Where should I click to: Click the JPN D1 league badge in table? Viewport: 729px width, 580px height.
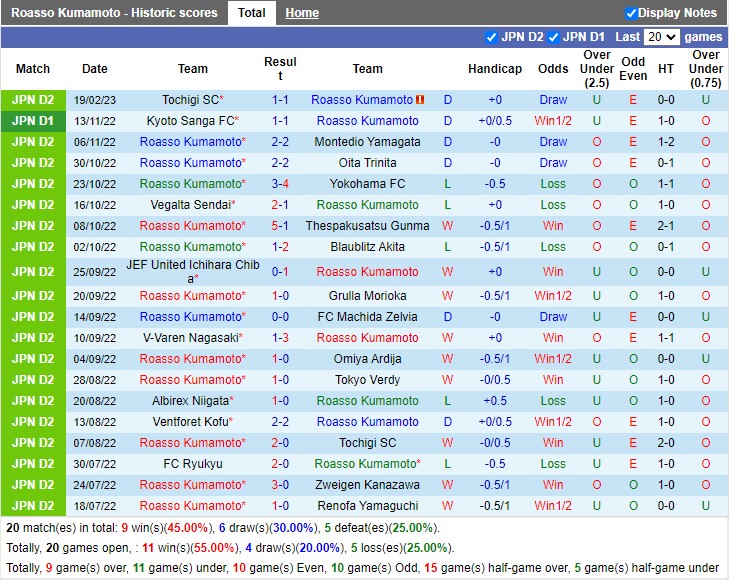click(33, 121)
